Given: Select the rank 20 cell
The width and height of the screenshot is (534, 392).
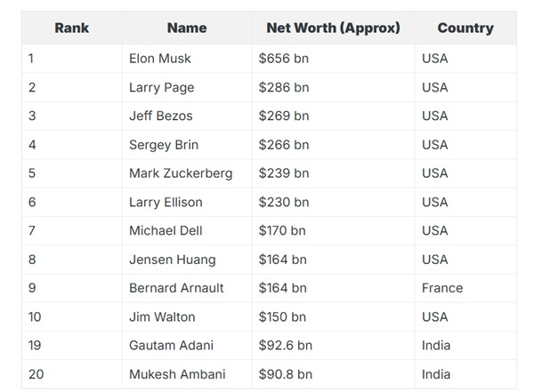Looking at the screenshot, I should click(x=36, y=374).
